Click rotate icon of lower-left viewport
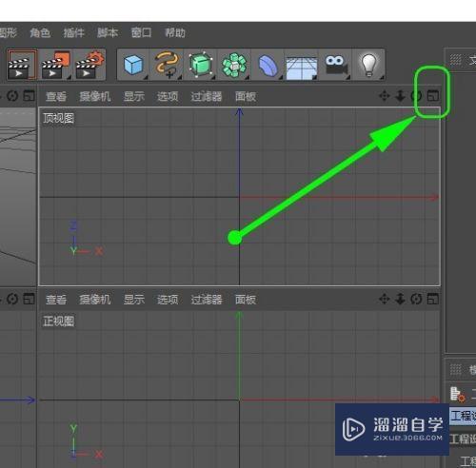 click(12, 299)
